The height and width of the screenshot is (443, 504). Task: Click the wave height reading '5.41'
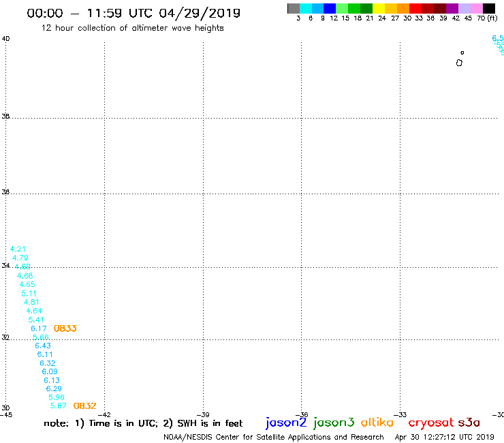pyautogui.click(x=36, y=320)
